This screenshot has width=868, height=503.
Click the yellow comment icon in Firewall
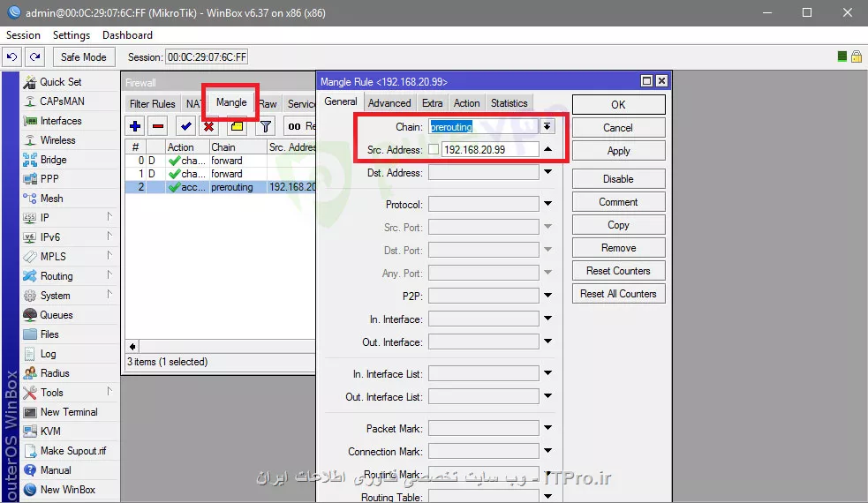click(237, 126)
